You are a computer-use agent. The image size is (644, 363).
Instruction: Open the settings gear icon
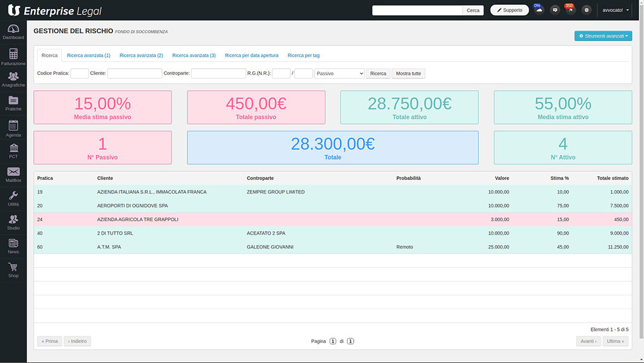[x=587, y=10]
